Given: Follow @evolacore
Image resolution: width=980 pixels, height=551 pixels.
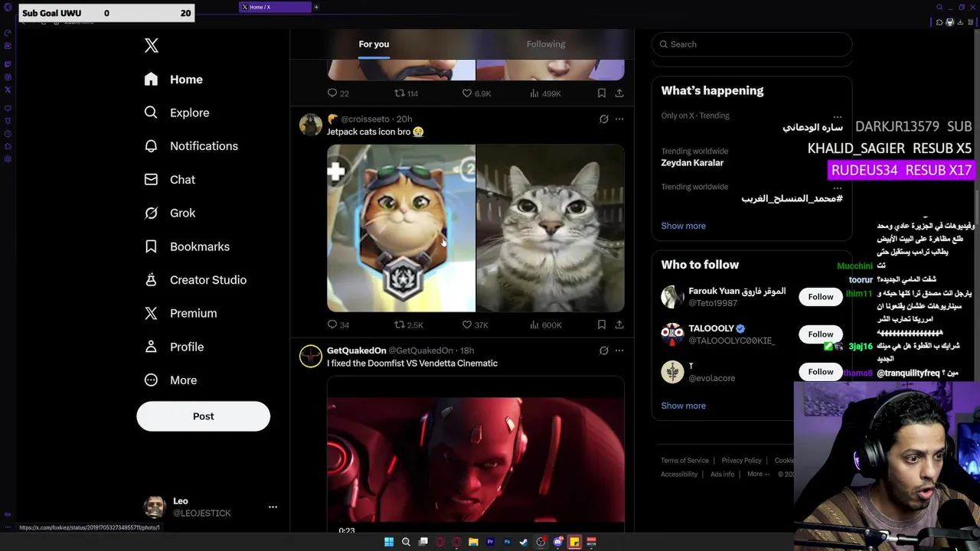Looking at the screenshot, I should (820, 372).
